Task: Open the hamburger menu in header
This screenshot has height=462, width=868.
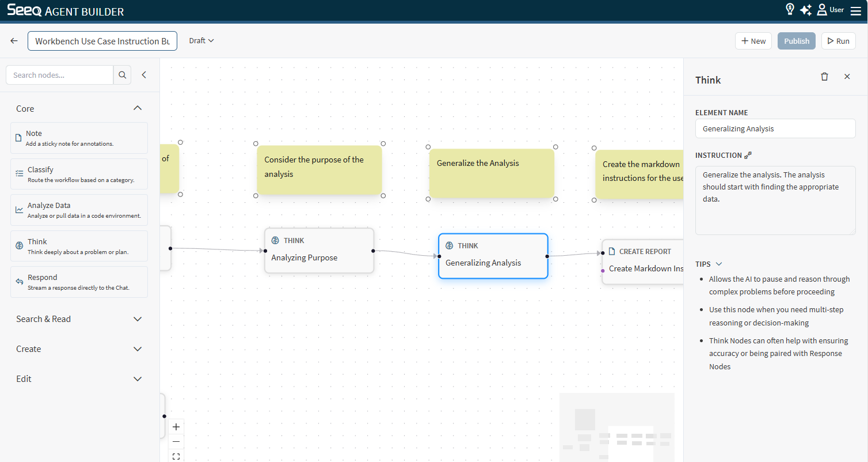Action: (x=856, y=10)
